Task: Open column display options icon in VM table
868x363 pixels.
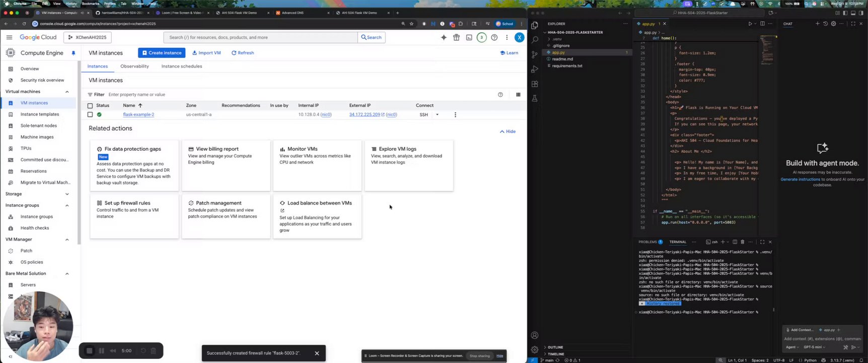Action: [x=518, y=94]
